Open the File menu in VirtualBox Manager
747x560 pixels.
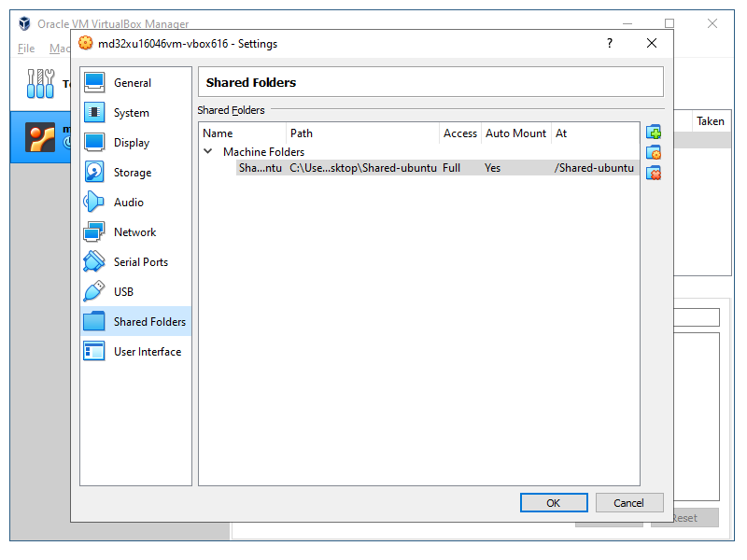click(26, 49)
